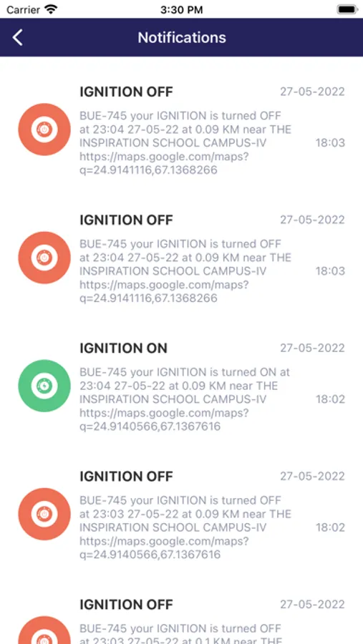
Task: Tap the partially visible bottom ignition icon
Action: (x=44, y=630)
